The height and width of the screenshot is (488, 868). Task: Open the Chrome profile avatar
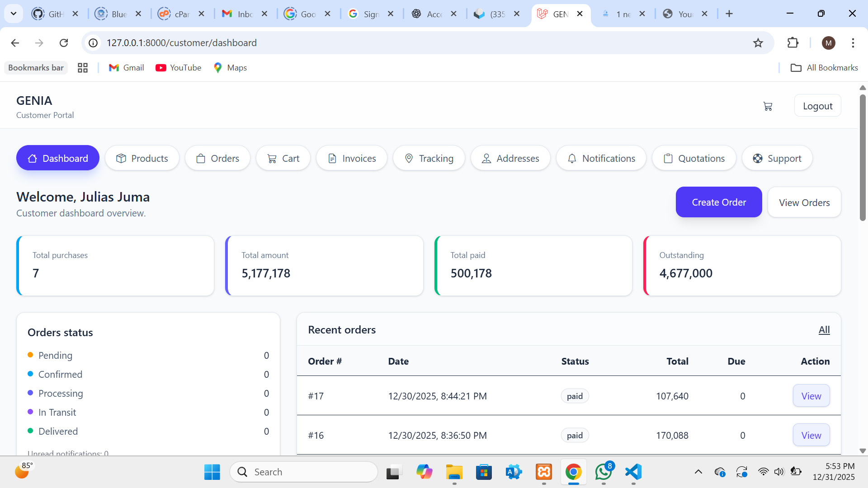pos(829,42)
